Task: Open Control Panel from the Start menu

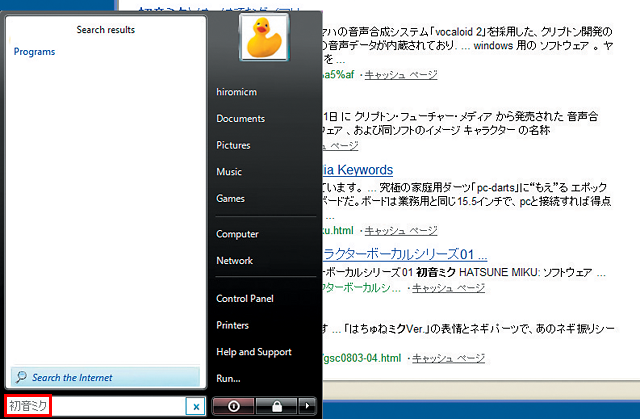Action: (x=244, y=299)
